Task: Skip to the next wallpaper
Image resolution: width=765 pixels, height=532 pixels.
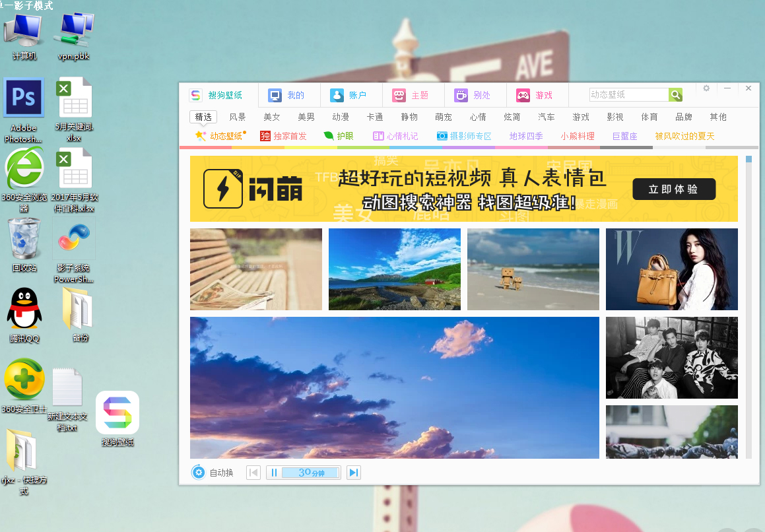Action: coord(353,472)
